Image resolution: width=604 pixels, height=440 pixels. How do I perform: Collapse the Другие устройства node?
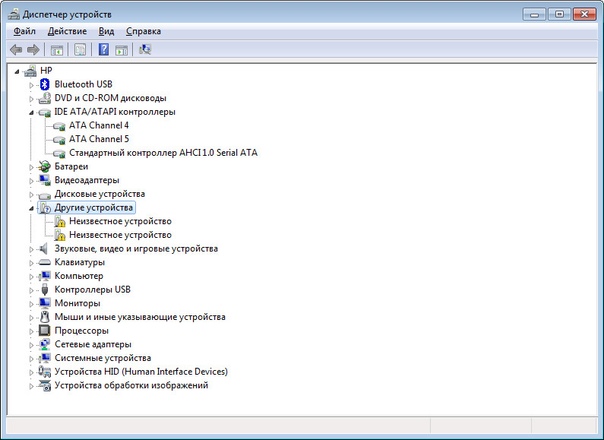coord(31,208)
